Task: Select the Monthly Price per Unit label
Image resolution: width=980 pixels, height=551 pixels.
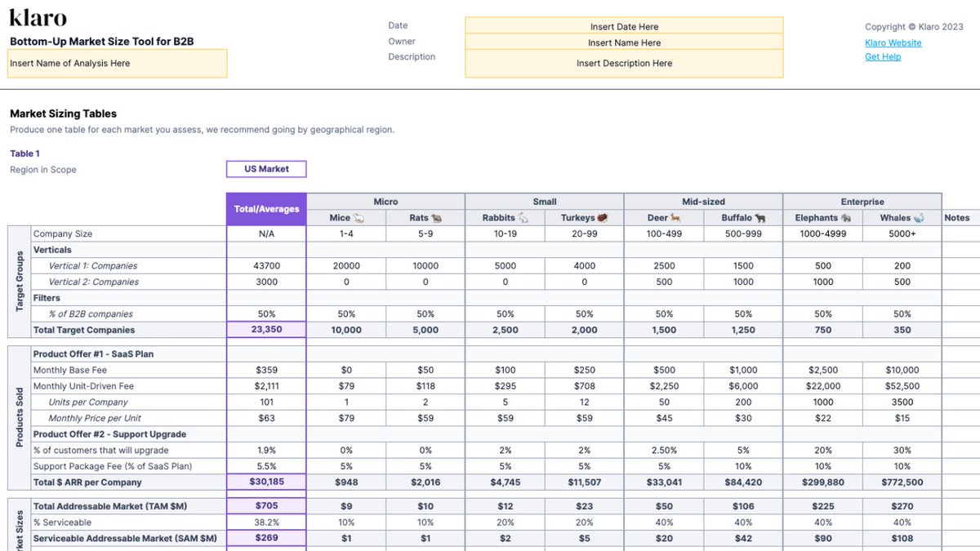Action: pyautogui.click(x=95, y=418)
